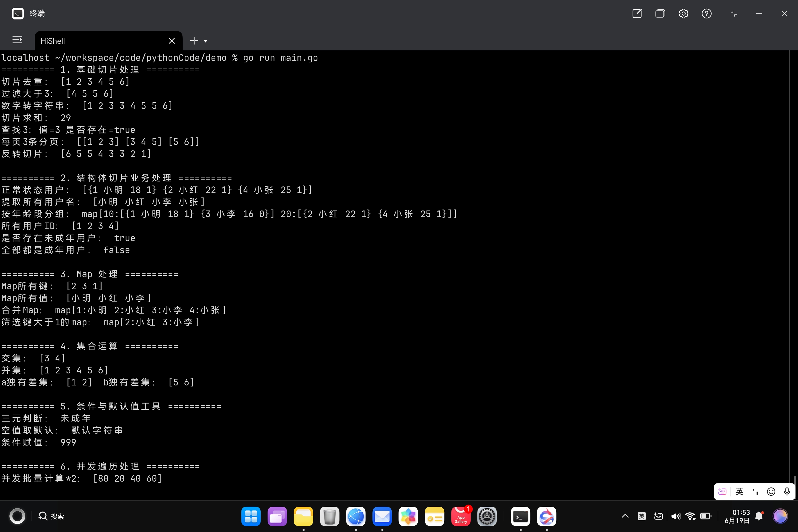
Task: Open the volume control in tray
Action: coord(675,516)
